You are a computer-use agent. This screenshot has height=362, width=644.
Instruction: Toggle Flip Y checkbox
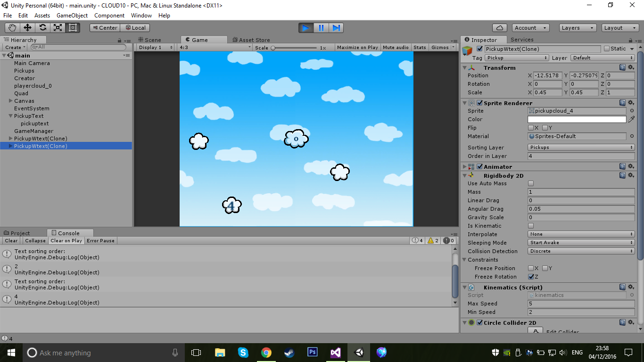[x=545, y=128]
